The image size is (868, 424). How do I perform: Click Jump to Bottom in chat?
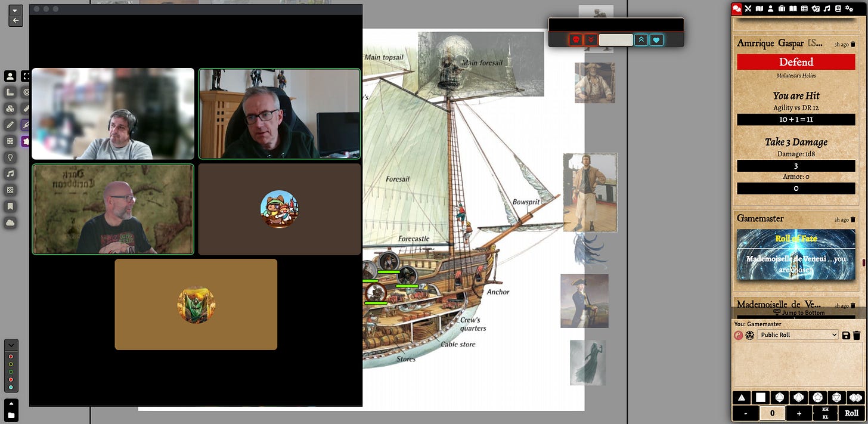point(799,312)
